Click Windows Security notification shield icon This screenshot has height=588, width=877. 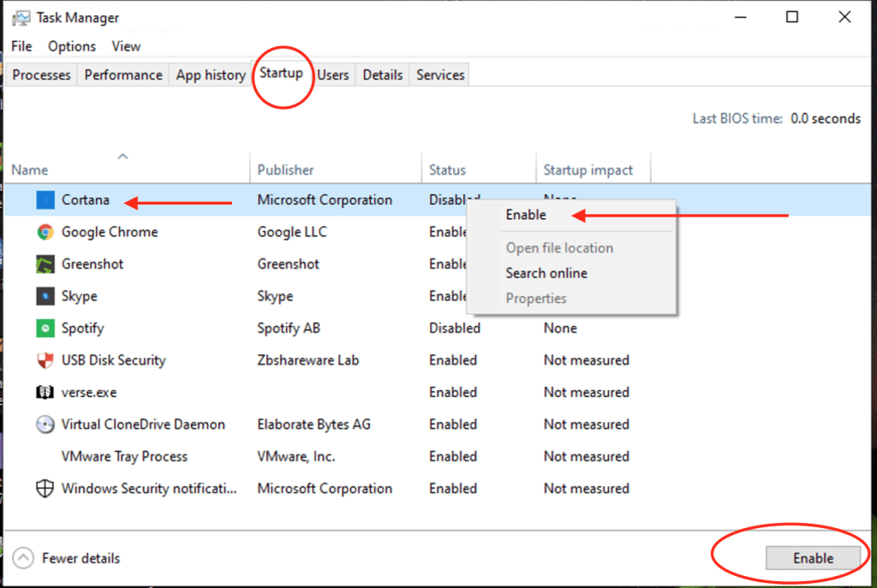pos(45,489)
